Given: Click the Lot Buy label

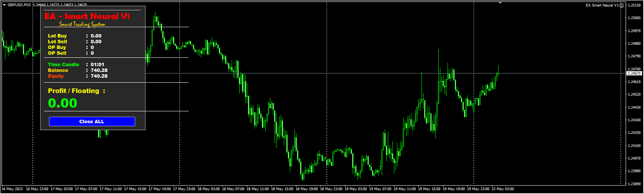Looking at the screenshot, I should click(x=57, y=36).
